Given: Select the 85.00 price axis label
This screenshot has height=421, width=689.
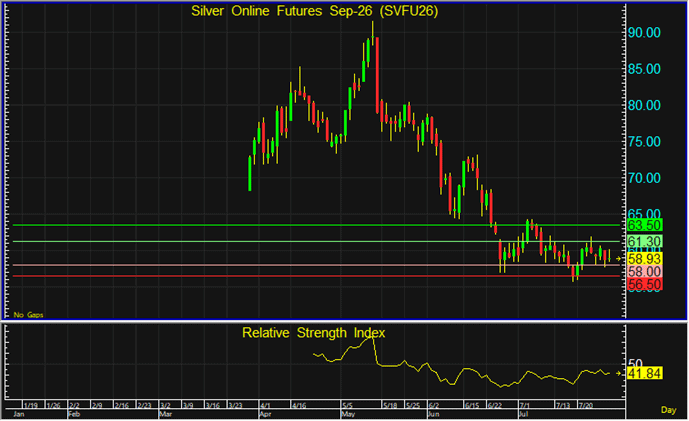Looking at the screenshot, I should [x=644, y=69].
